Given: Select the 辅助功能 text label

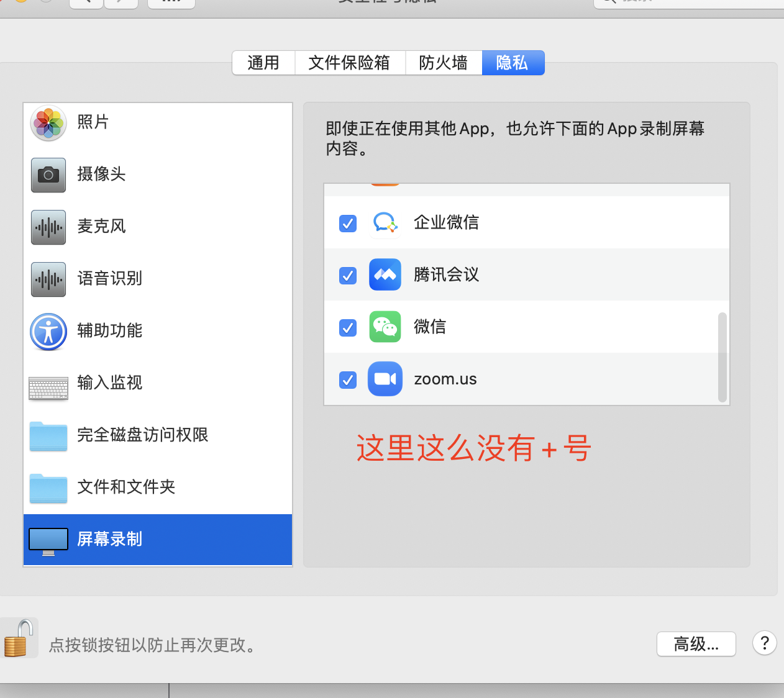Looking at the screenshot, I should [x=110, y=330].
